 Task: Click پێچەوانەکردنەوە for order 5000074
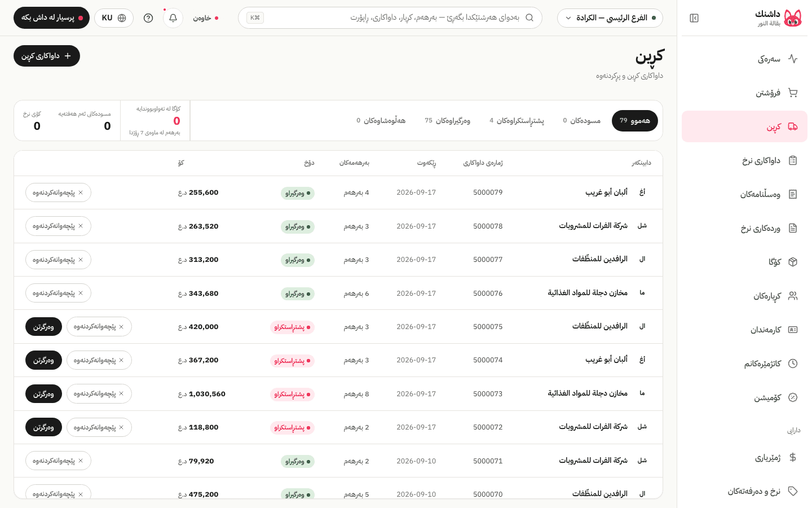(99, 360)
